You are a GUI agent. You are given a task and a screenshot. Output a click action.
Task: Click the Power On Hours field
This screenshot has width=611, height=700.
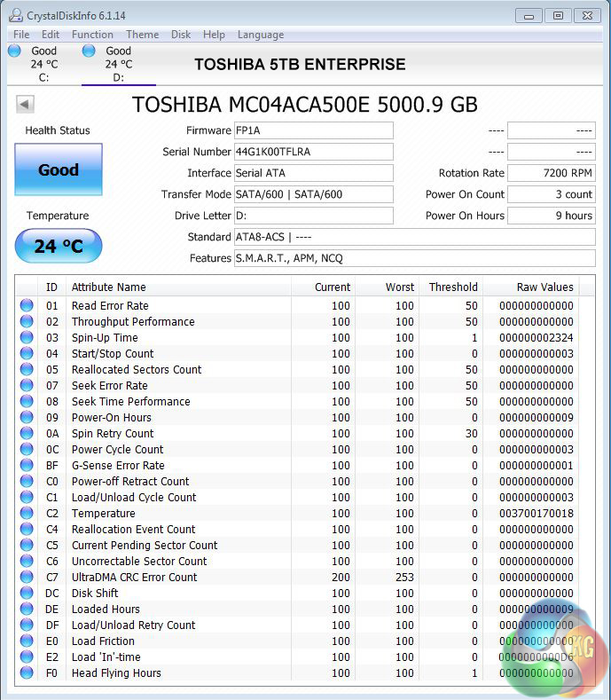coord(552,216)
